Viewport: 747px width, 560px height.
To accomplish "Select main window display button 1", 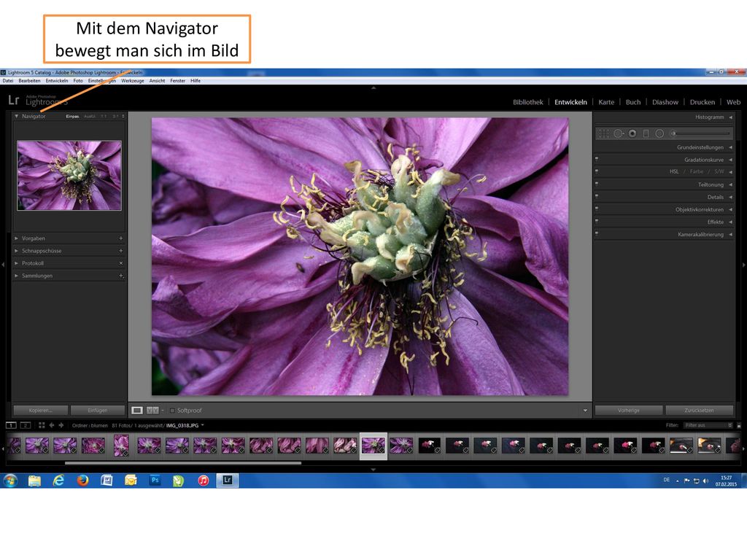I will [11, 425].
